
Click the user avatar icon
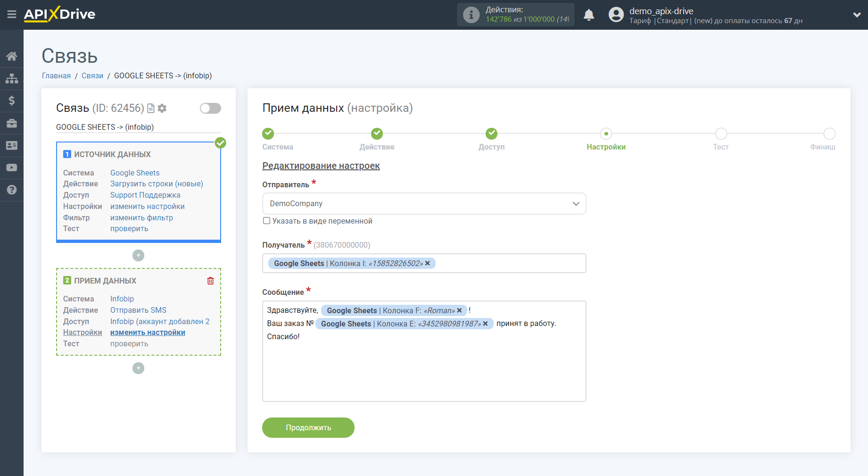pyautogui.click(x=616, y=15)
